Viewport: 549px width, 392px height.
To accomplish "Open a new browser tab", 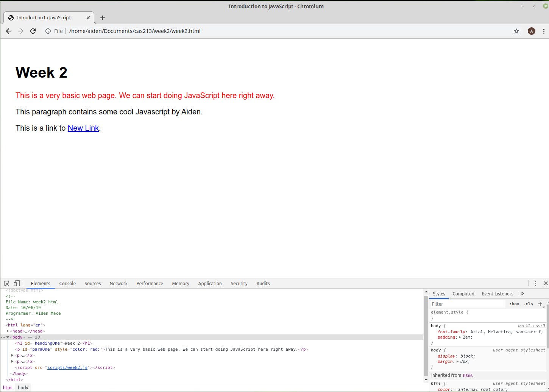I will tap(102, 18).
